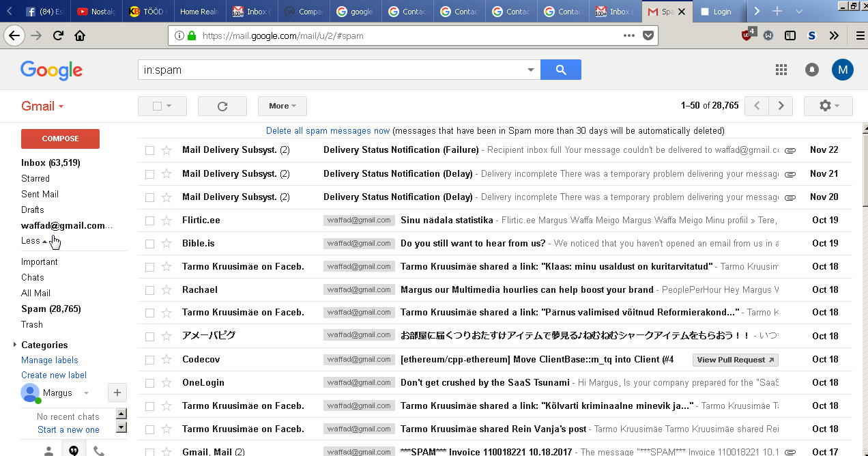Check the OneLogin message checkbox
The height and width of the screenshot is (456, 868).
(x=150, y=383)
